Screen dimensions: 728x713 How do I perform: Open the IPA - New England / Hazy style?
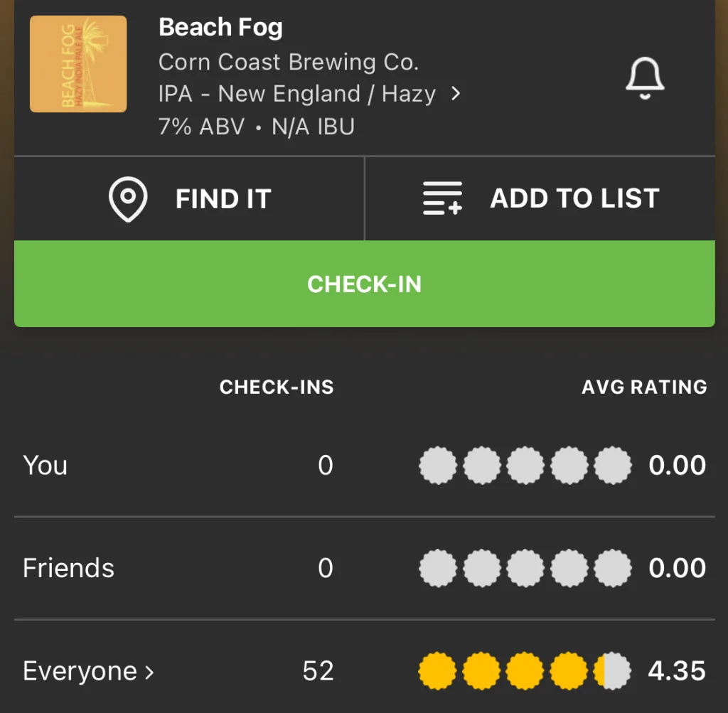(297, 94)
